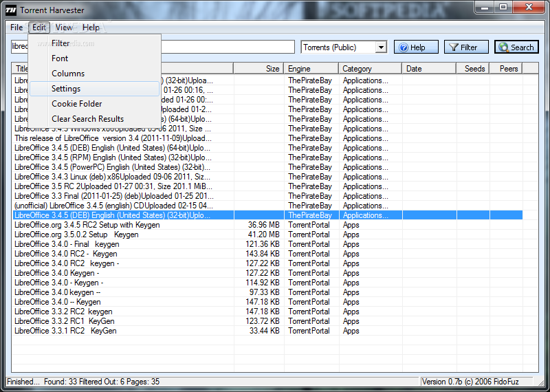Select row 'LibreOffice 3.3.2 RC1 KeyGen'
550x392 pixels.
[267, 321]
